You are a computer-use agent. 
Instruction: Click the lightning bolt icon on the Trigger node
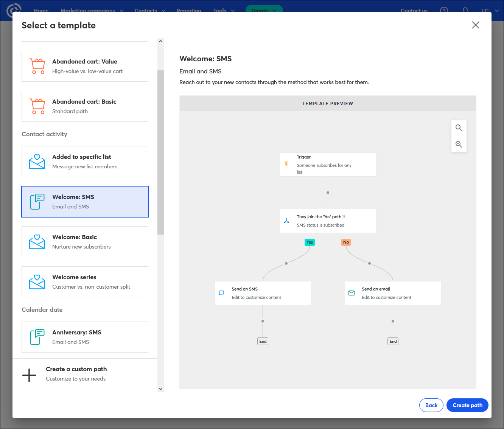tap(287, 164)
